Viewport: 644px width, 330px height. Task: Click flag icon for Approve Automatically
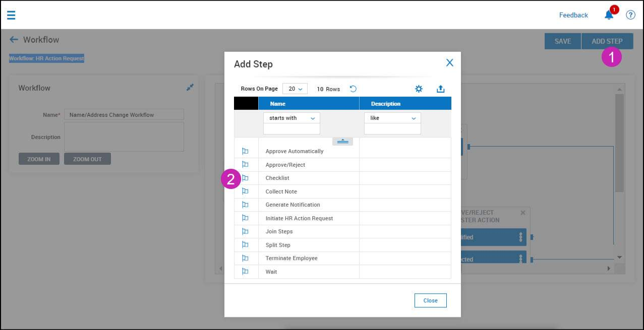tap(246, 151)
